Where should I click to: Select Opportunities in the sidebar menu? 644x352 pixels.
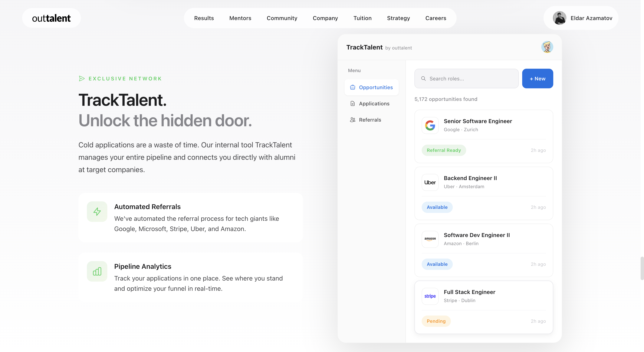coord(371,87)
